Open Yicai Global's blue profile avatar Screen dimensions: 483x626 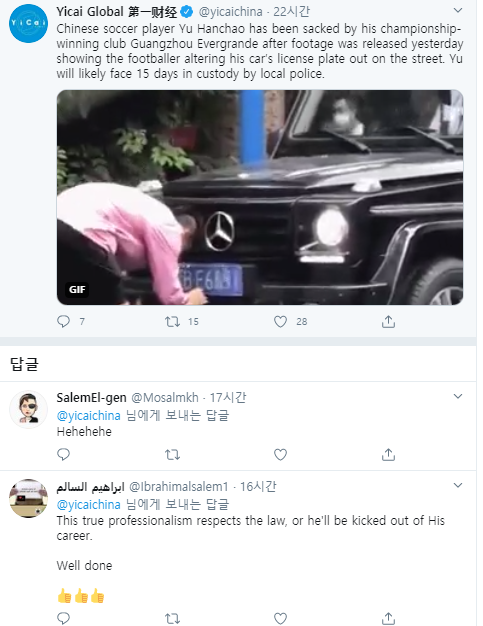[x=28, y=24]
